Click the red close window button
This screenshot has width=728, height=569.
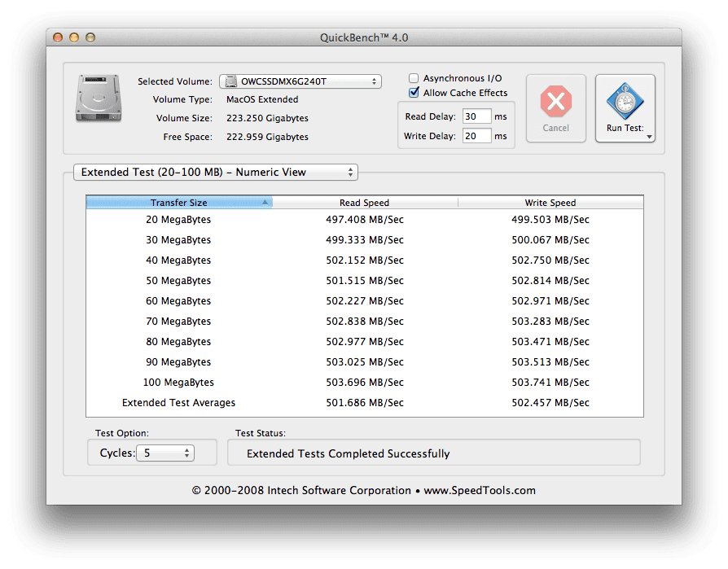[x=58, y=37]
